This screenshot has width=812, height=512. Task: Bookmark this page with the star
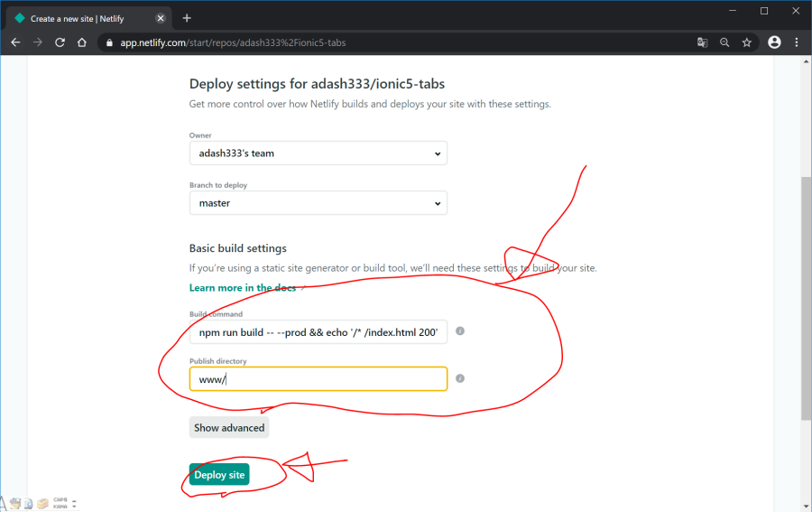point(746,42)
